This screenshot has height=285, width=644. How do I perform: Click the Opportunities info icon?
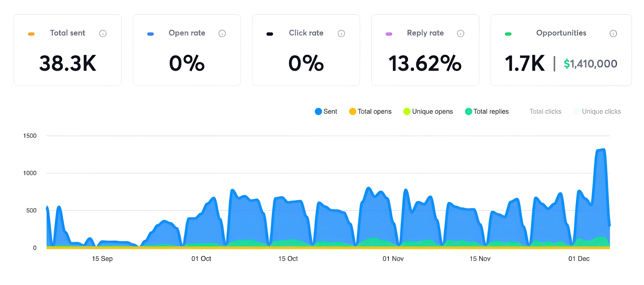[x=613, y=34]
